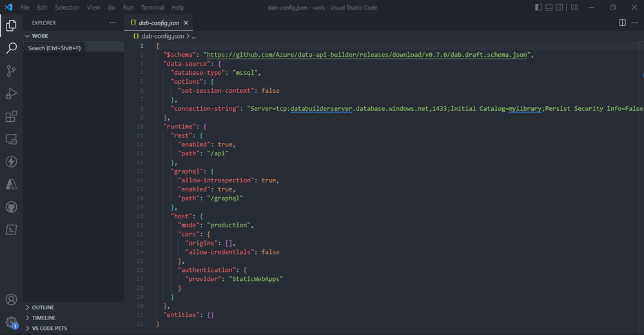Click the "connection-string" key
The height and width of the screenshot is (335, 644).
click(x=205, y=108)
